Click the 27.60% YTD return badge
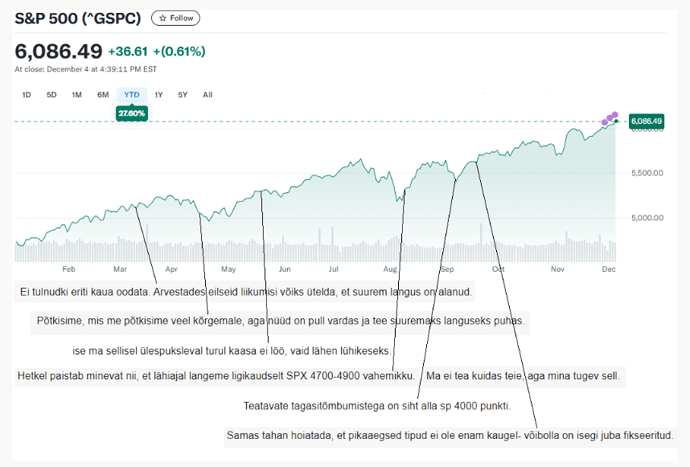Viewport: 690px width, 467px height. click(132, 114)
